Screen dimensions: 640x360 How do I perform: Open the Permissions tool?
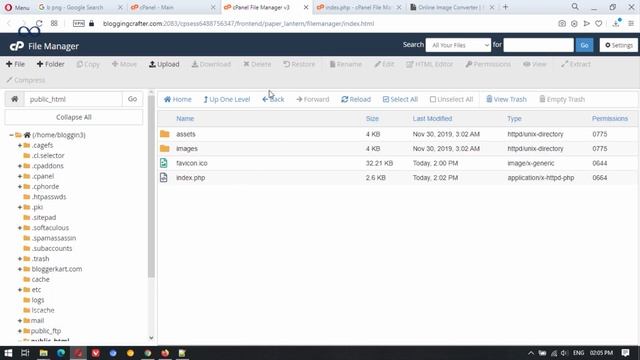[488, 64]
